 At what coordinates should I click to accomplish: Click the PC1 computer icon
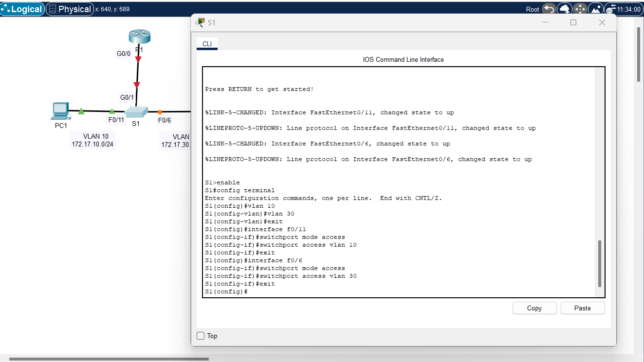(x=60, y=111)
